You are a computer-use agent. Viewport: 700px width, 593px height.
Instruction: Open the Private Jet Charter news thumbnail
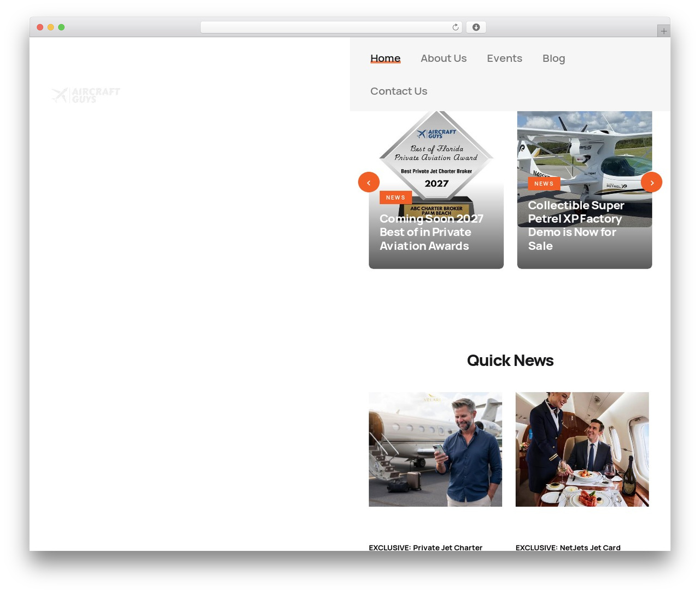[x=435, y=449]
